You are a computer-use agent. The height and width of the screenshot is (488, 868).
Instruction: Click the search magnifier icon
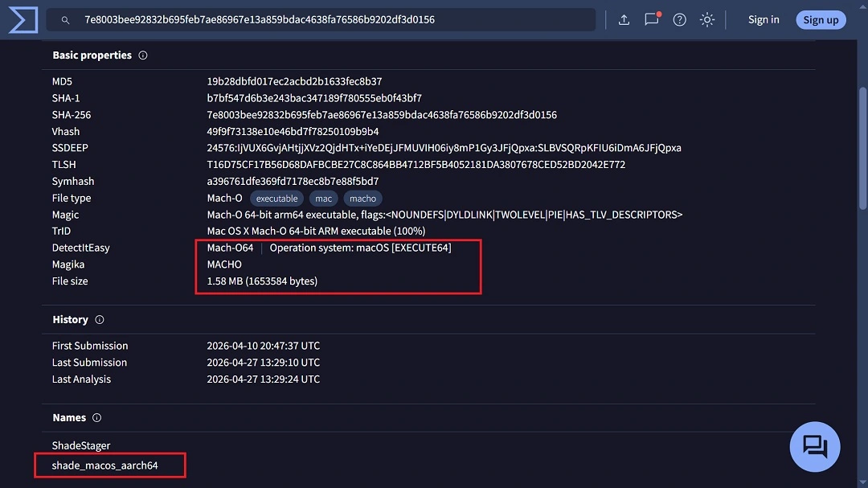[x=64, y=19]
